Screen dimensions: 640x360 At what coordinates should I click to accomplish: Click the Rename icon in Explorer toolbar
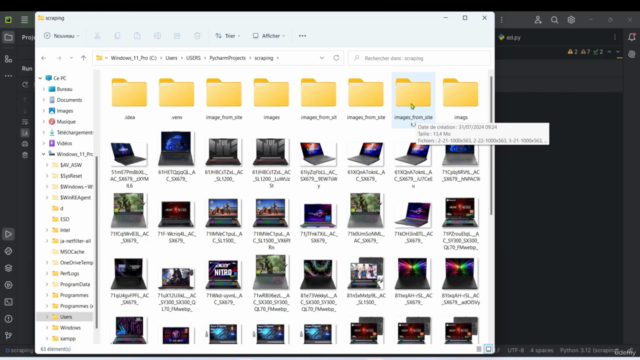click(x=157, y=36)
